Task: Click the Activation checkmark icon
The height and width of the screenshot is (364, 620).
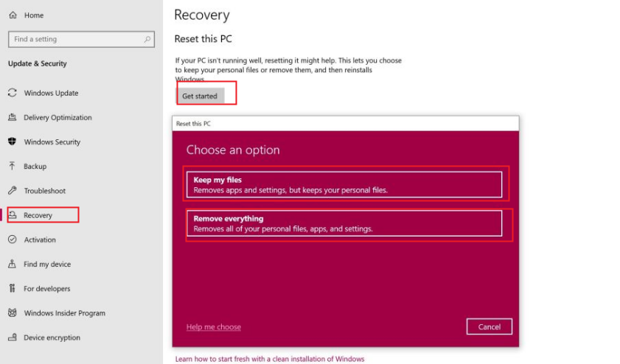Action: [12, 239]
